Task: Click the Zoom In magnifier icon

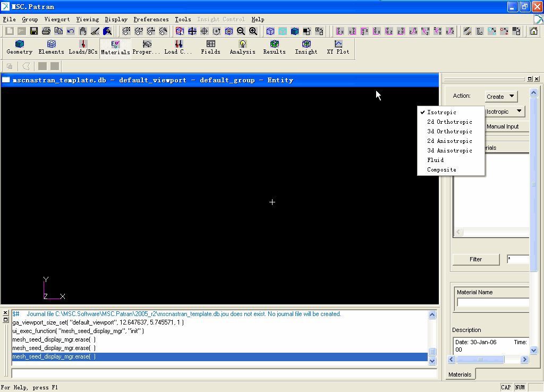Action: (253, 31)
